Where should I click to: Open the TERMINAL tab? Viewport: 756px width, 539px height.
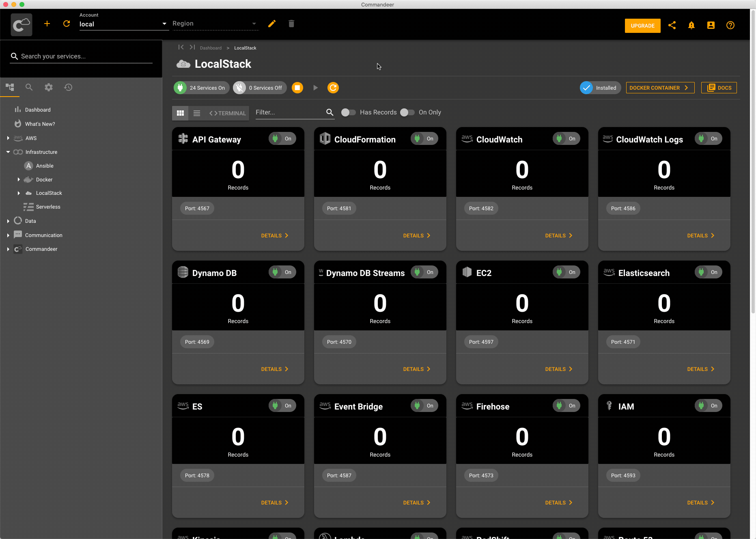[227, 113]
